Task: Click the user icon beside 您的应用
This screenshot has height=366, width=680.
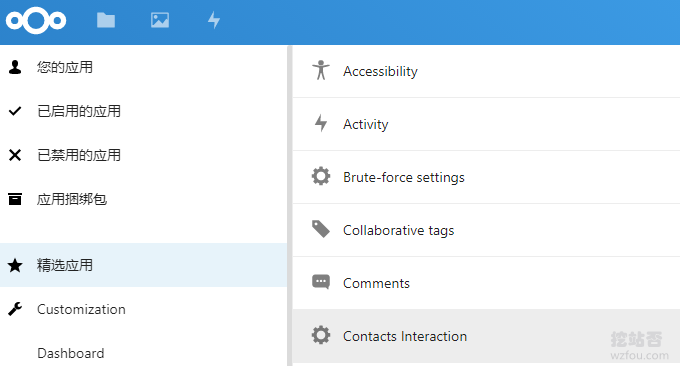Action: pyautogui.click(x=15, y=67)
